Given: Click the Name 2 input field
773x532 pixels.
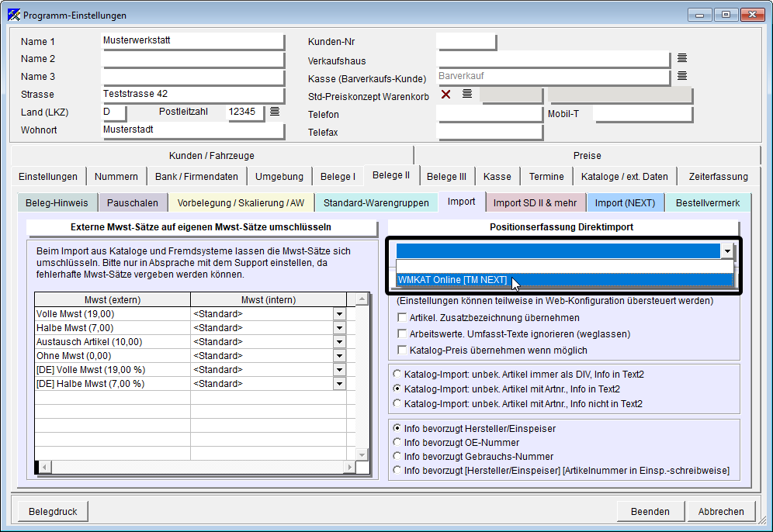Looking at the screenshot, I should point(192,59).
